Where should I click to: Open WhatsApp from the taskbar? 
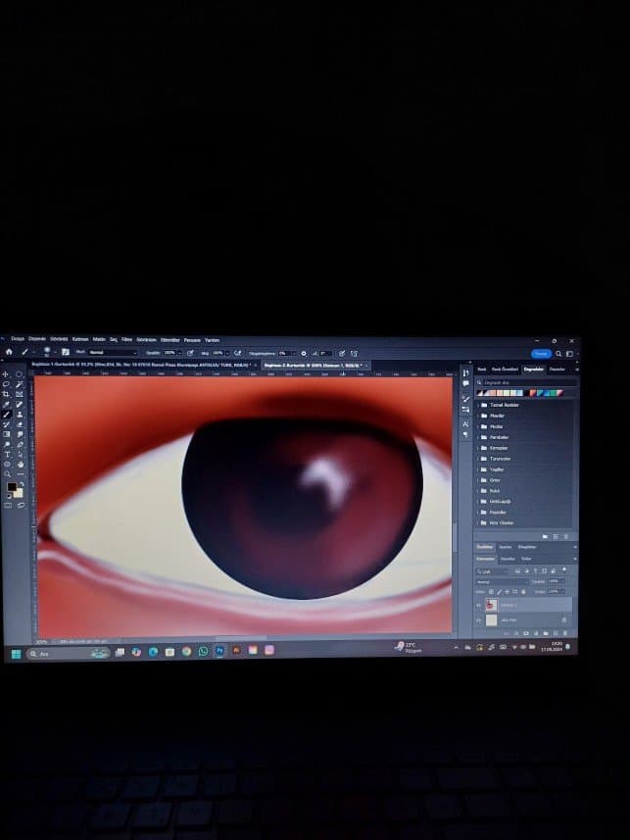[x=203, y=651]
